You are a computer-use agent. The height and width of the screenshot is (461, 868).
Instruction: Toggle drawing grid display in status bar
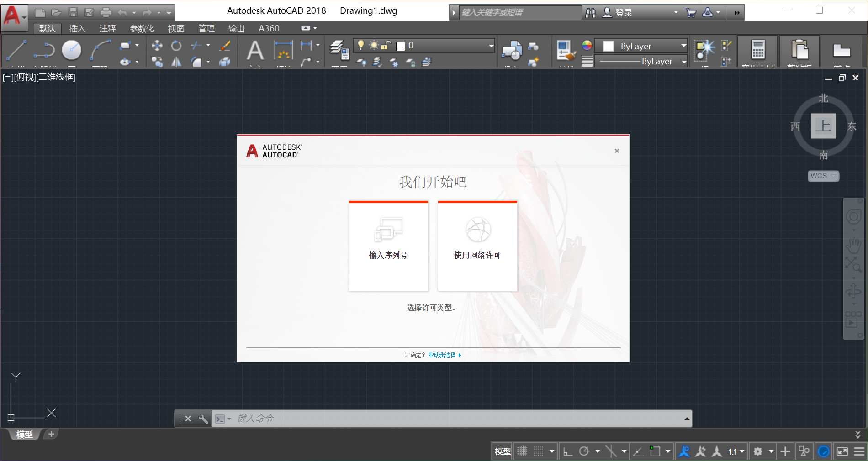click(x=522, y=451)
